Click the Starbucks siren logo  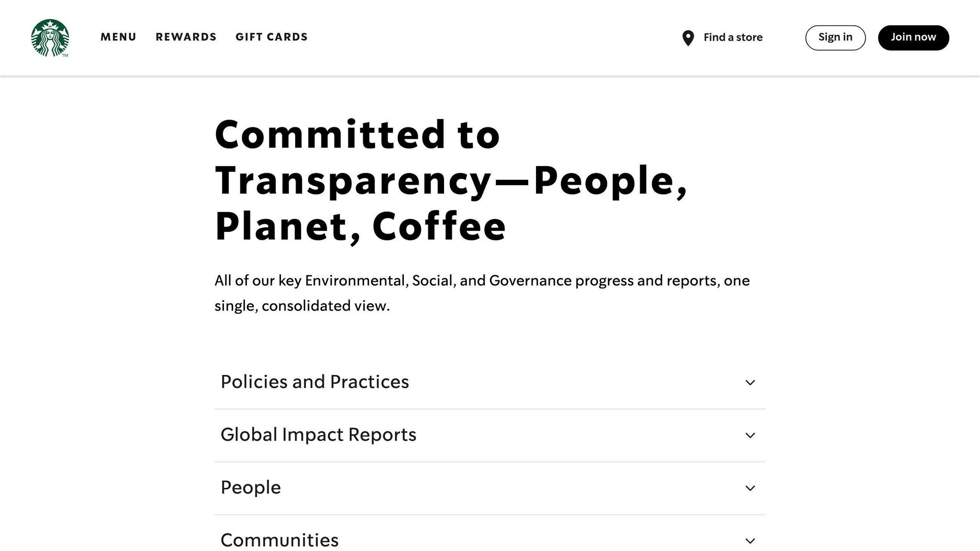coord(50,38)
